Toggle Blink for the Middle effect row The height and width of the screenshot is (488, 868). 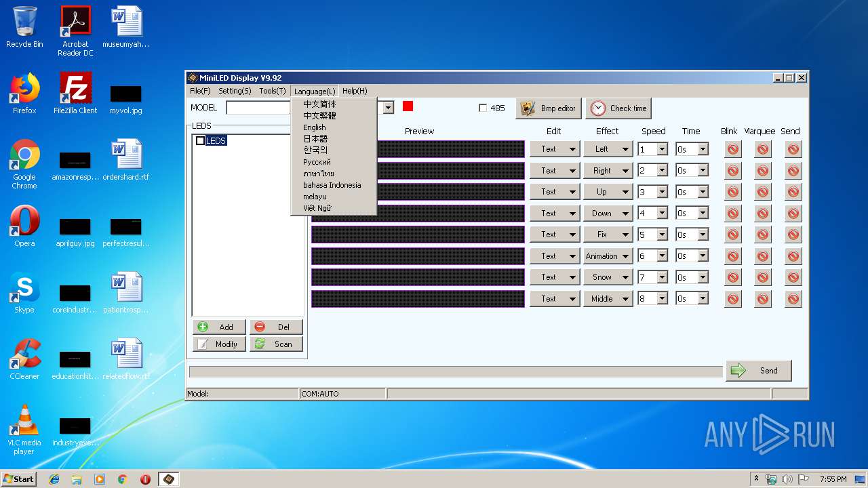pyautogui.click(x=732, y=299)
